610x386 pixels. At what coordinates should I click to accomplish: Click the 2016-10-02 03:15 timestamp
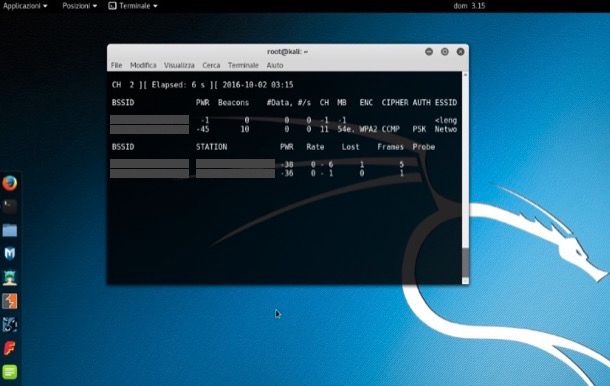tap(258, 85)
